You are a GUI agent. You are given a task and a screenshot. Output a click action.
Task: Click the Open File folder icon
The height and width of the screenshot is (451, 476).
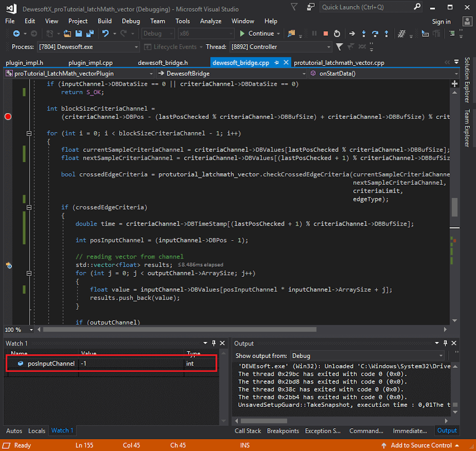[67, 33]
